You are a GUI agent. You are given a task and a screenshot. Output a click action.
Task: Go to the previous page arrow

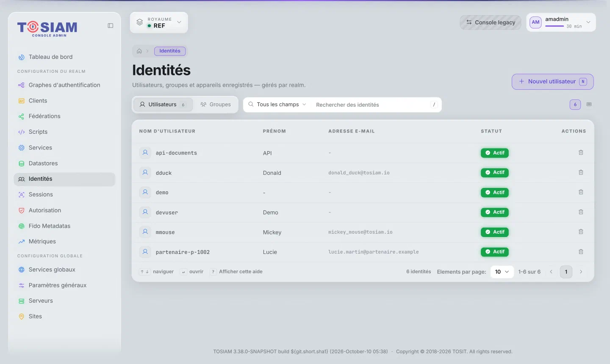(551, 272)
